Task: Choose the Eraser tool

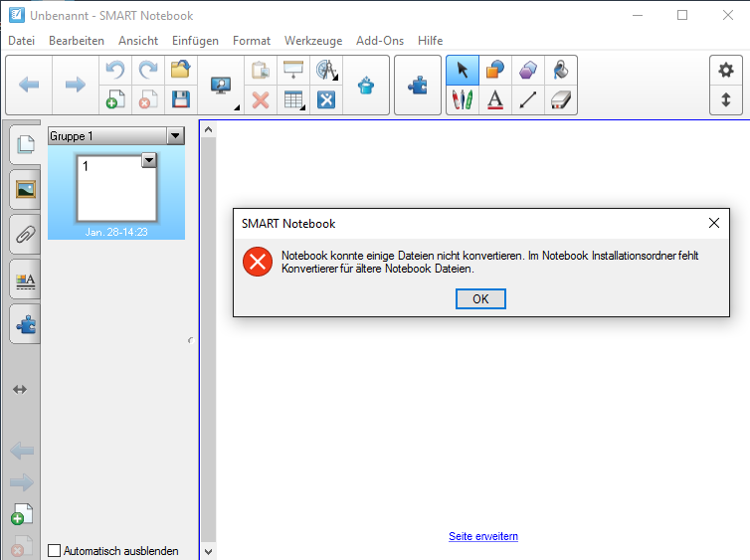Action: point(561,99)
